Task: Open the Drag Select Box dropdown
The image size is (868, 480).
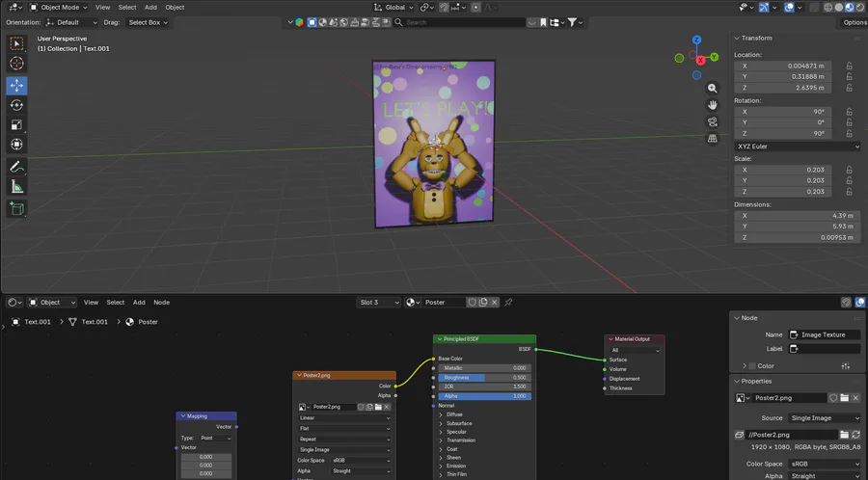Action: coord(148,23)
